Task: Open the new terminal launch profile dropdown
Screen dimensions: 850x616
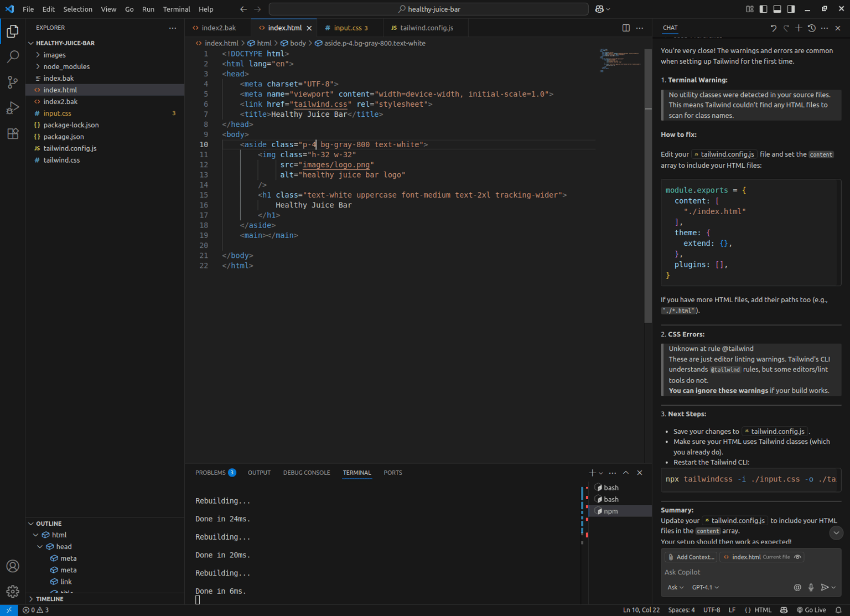Action: [x=601, y=473]
